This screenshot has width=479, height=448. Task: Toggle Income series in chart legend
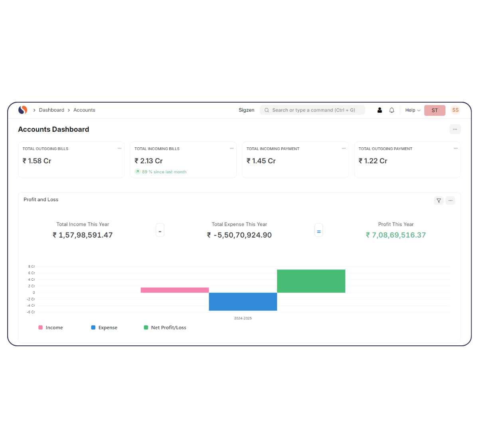[x=51, y=327]
